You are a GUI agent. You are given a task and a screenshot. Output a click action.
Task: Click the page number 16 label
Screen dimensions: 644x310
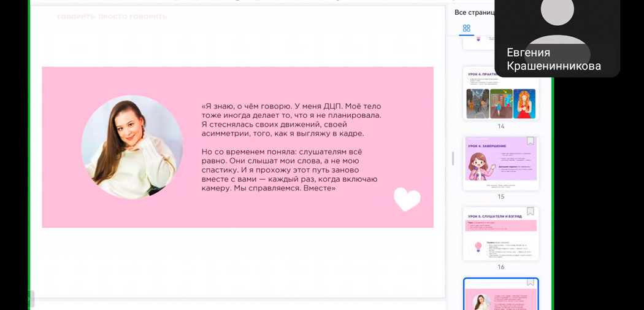tap(500, 267)
